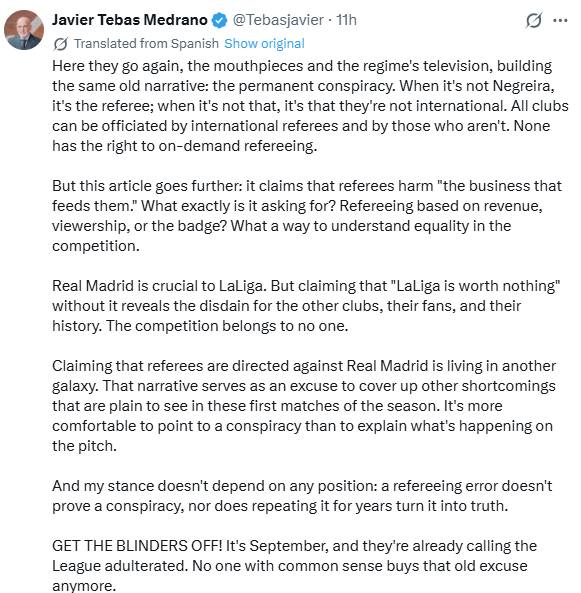Click the paragraph starting And my stance
This screenshot has width=581, height=593.
[x=302, y=496]
